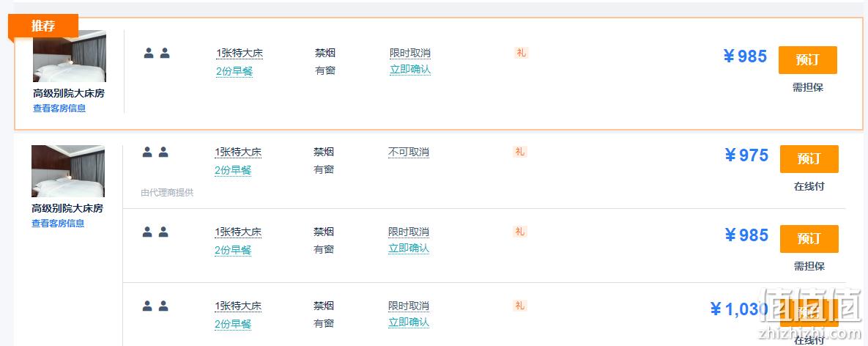Click the two-guest occupancy icon in ¥1,030 row
The width and height of the screenshot is (868, 346).
click(x=155, y=306)
